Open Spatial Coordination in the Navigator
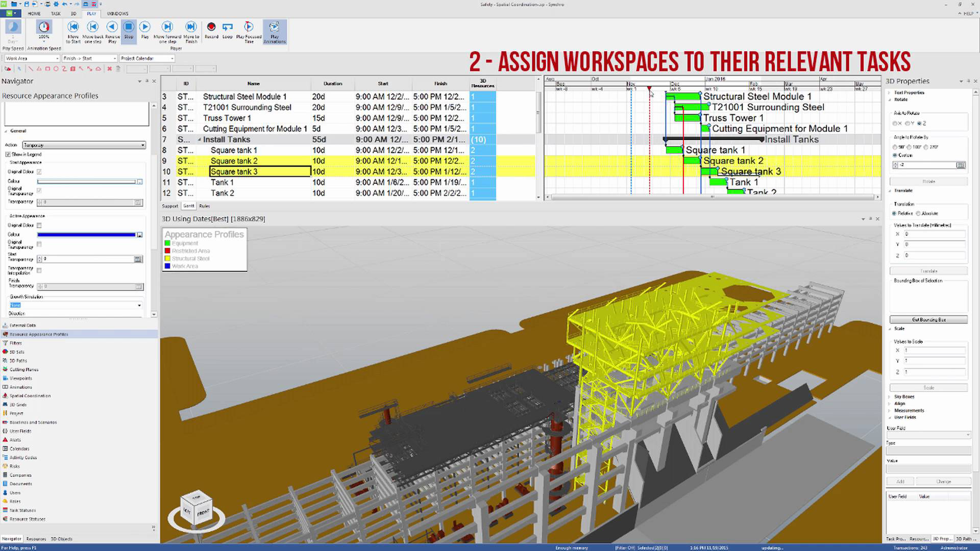The height and width of the screenshot is (551, 980). click(30, 396)
